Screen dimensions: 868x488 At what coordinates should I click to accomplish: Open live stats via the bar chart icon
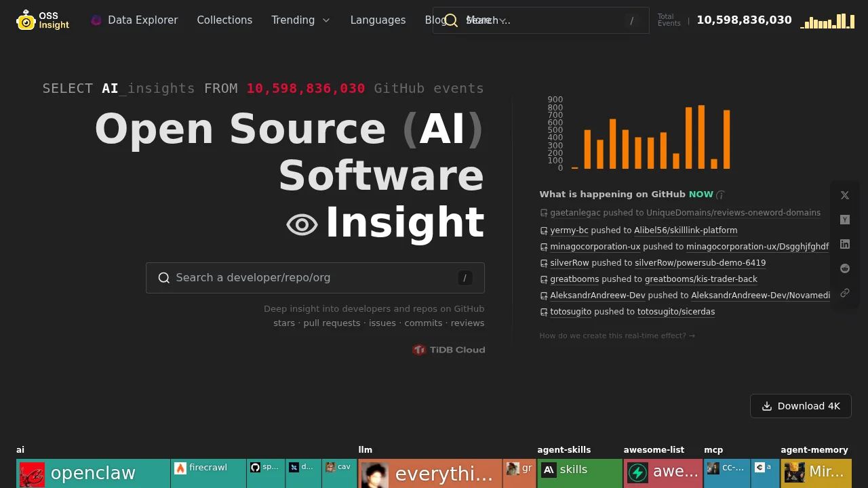pos(827,20)
